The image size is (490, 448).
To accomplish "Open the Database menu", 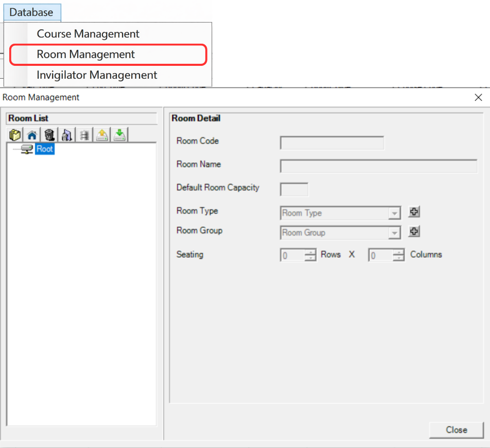I will 31,12.
